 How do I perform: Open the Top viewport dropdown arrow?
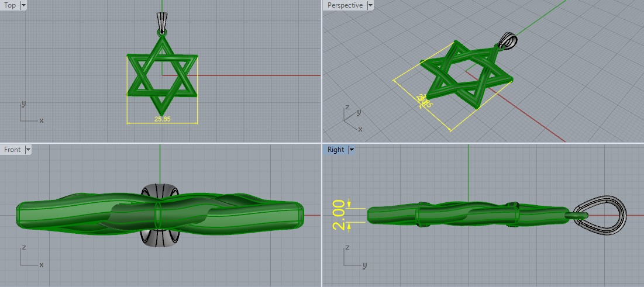coord(23,5)
